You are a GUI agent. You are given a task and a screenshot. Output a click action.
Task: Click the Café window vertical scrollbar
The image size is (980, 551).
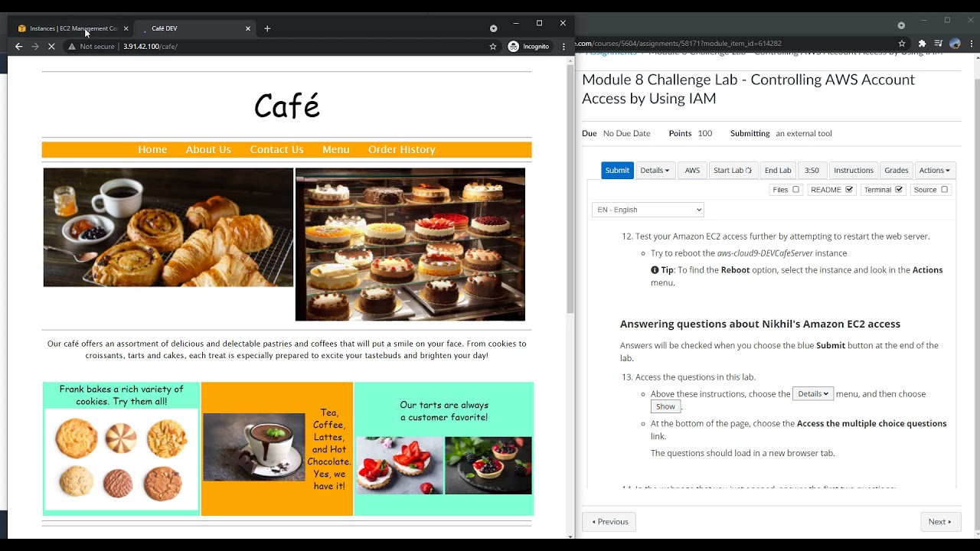570,187
